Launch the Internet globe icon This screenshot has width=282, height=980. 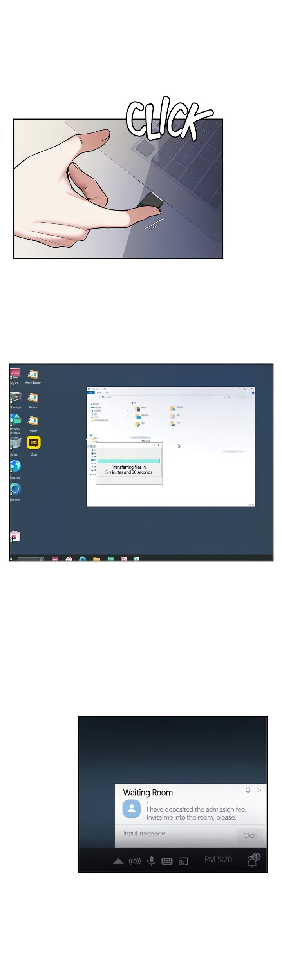click(x=15, y=466)
